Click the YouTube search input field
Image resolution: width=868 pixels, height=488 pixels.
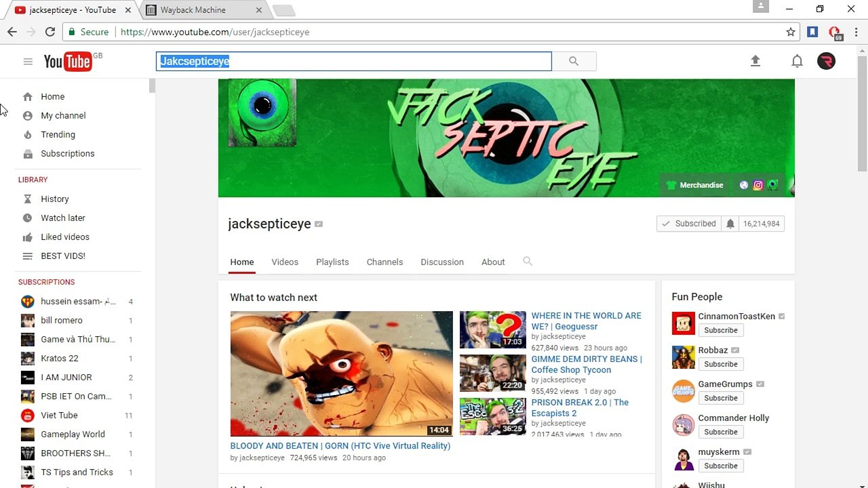354,61
